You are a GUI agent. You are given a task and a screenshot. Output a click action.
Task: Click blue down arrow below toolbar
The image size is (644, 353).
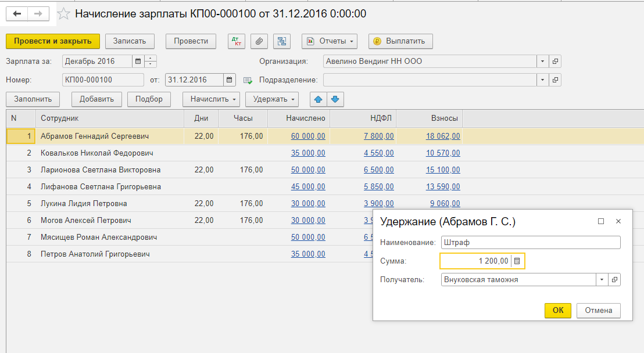[x=336, y=99]
